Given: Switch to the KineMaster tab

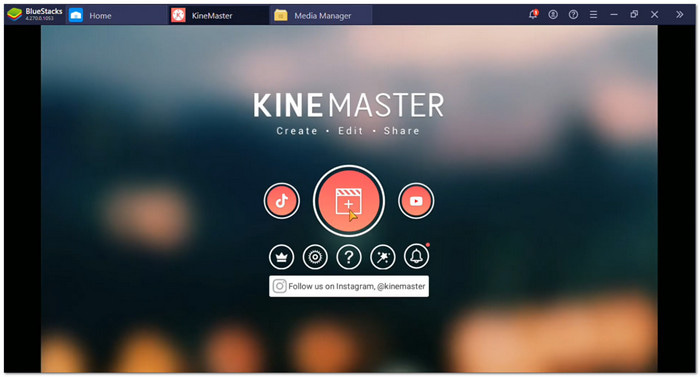Looking at the screenshot, I should click(x=219, y=16).
